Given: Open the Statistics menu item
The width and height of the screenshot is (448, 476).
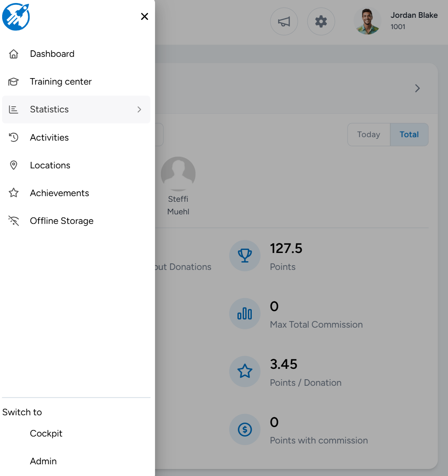Looking at the screenshot, I should 76,109.
